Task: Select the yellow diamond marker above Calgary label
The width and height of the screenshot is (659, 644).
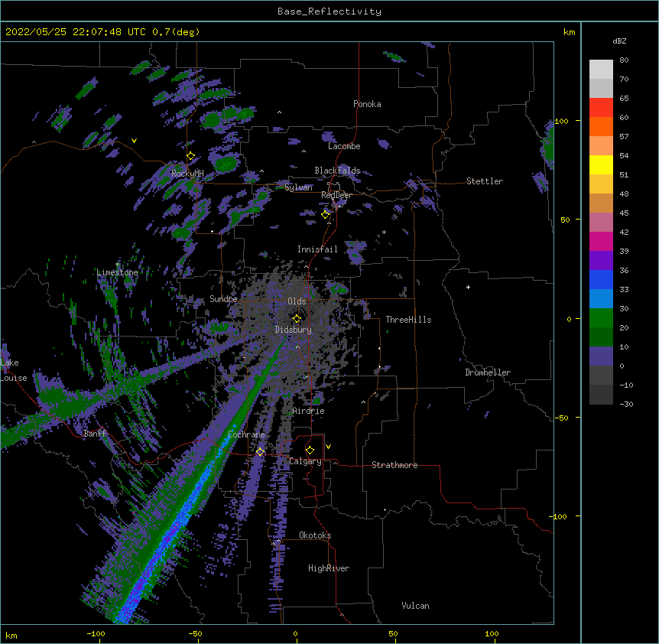Action: click(x=310, y=450)
